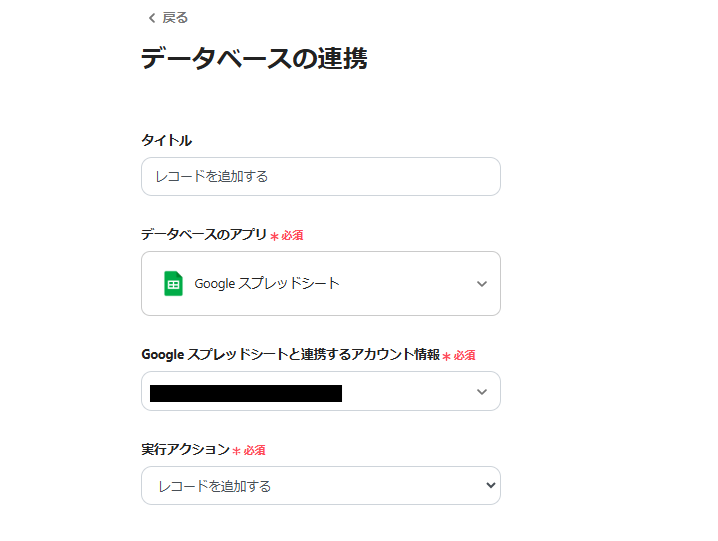Click the back chevron icon
718x541 pixels.
[x=151, y=18]
